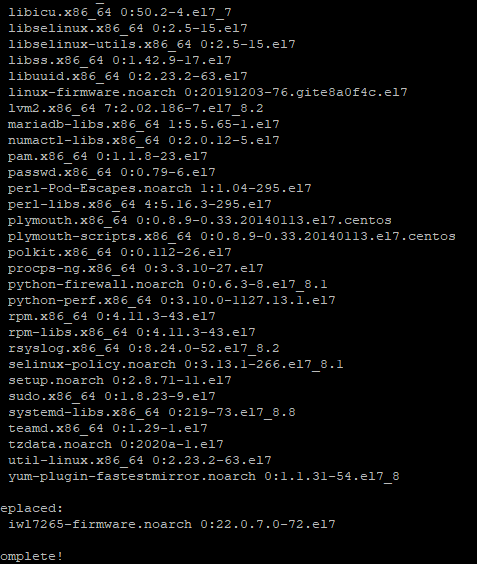Select the rpm-libs.x86_64 entry
Screen dimensions: 477x564
(x=132, y=332)
